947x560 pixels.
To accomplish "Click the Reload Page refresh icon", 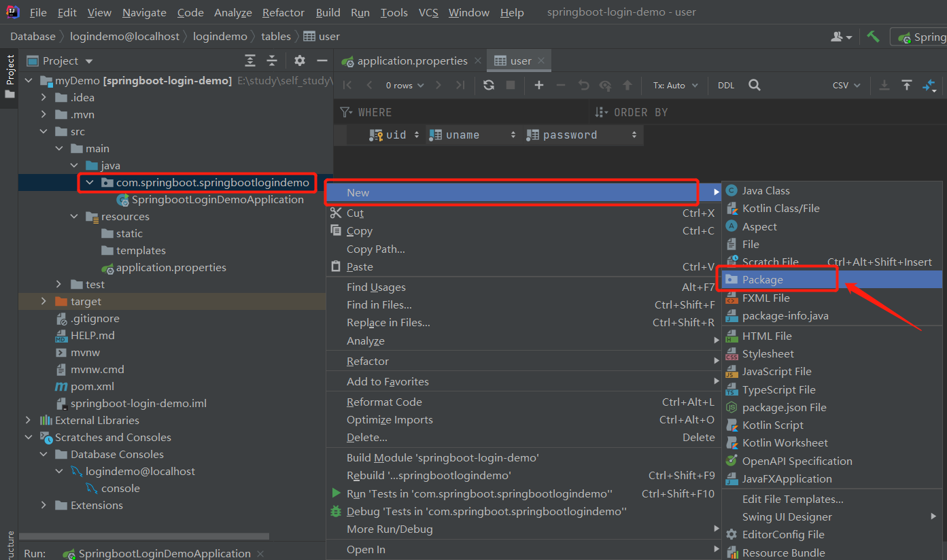I will tap(488, 85).
